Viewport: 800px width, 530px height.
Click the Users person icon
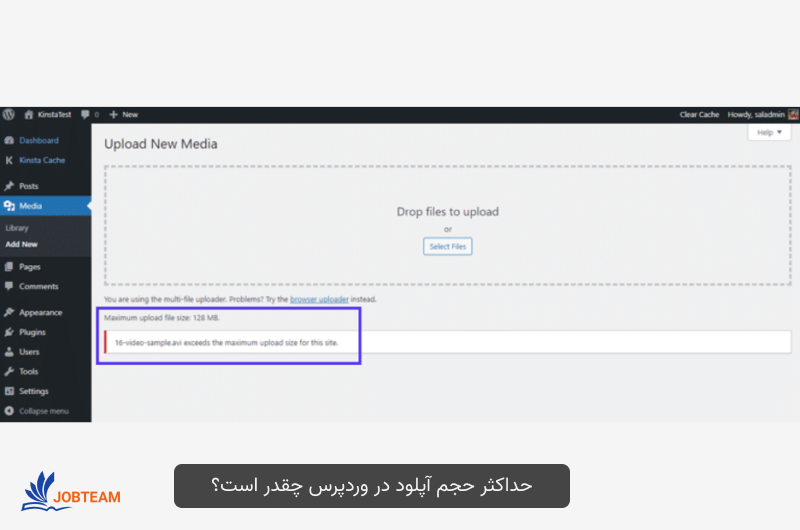[x=9, y=351]
